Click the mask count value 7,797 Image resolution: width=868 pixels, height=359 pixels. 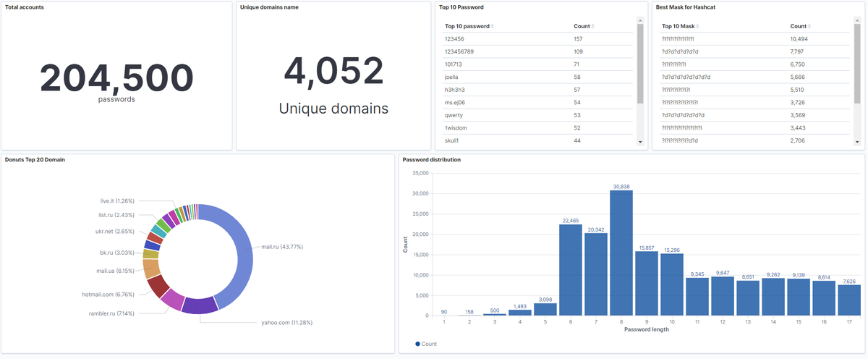797,51
